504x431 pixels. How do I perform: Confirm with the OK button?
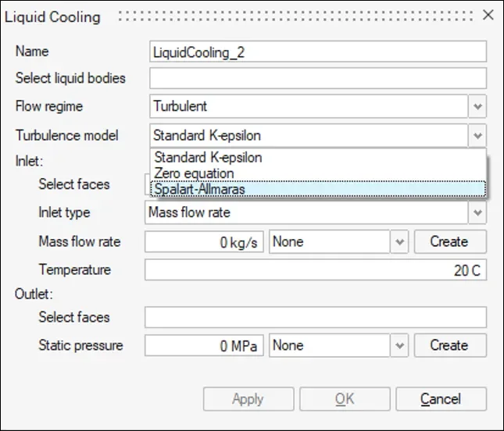tap(345, 399)
